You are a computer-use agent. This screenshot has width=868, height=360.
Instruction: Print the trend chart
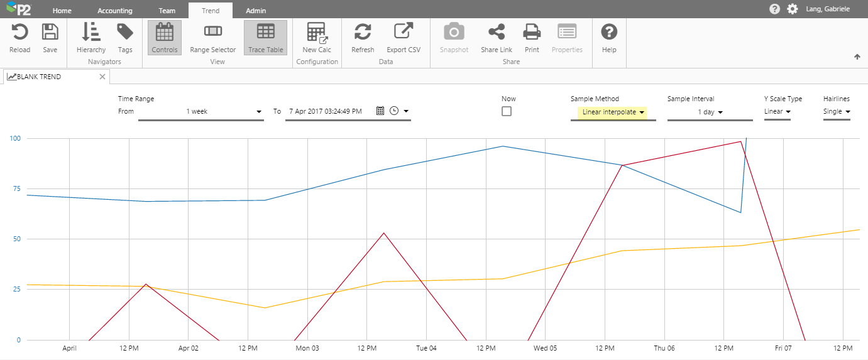tap(532, 38)
